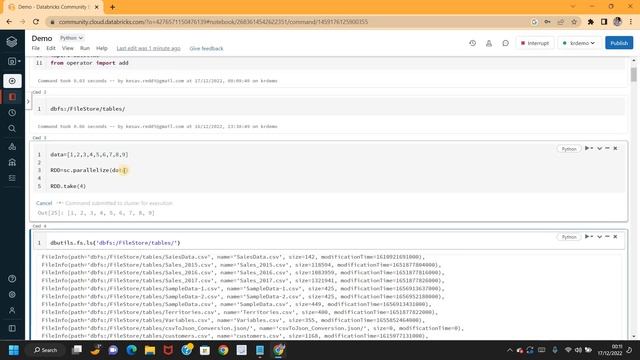Viewport: 640px width, 360px height.
Task: Bookmark this page with star icon
Action: (x=574, y=22)
